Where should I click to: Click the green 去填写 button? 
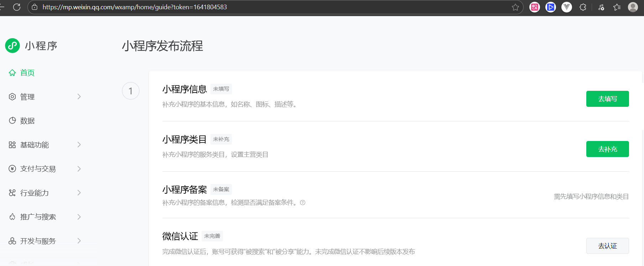pyautogui.click(x=607, y=99)
